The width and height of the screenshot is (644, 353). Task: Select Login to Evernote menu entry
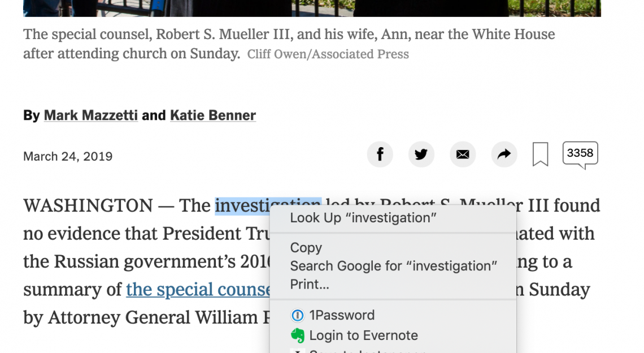[363, 335]
